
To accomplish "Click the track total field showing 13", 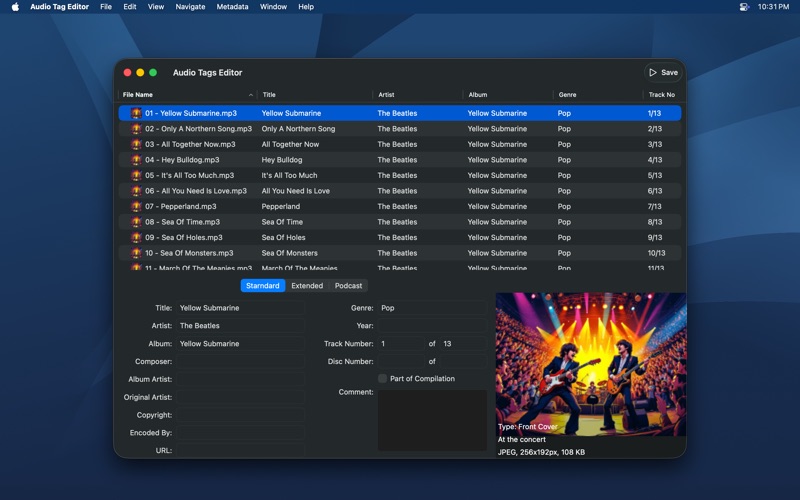I will (x=463, y=343).
